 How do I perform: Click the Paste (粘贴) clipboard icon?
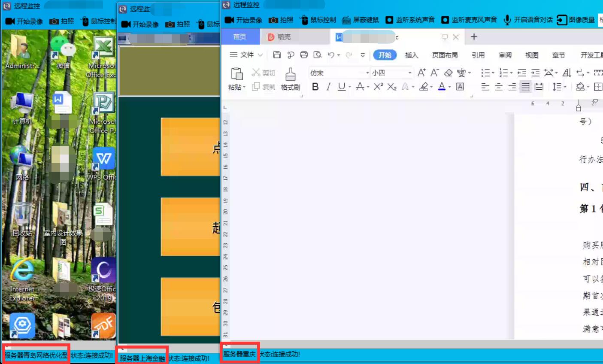237,74
